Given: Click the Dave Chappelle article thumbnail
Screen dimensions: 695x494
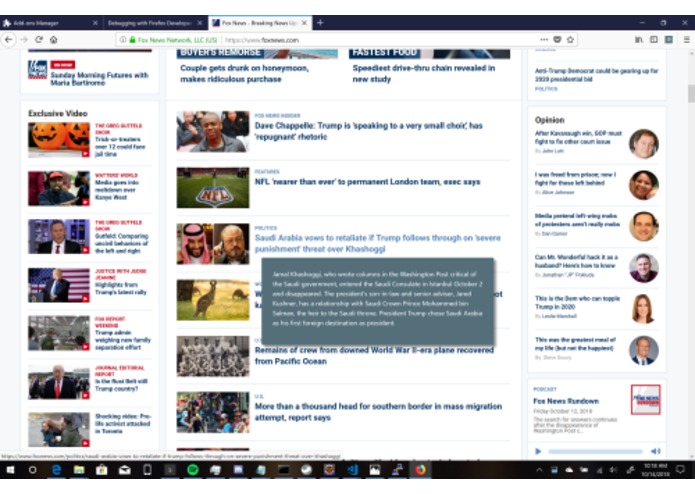Looking at the screenshot, I should click(213, 132).
